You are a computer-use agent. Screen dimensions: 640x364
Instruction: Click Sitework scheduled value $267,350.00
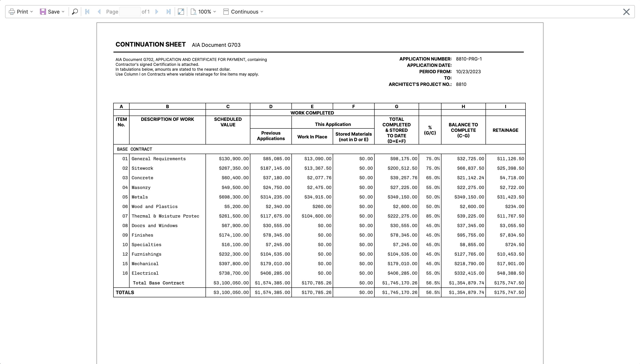[234, 168]
